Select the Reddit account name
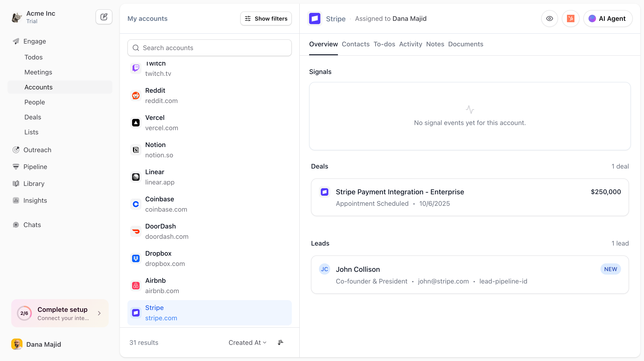 coord(155,91)
